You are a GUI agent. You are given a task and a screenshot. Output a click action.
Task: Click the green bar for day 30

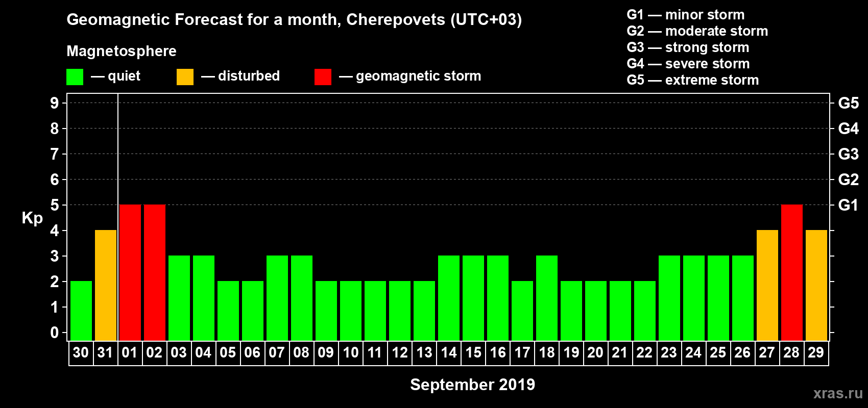point(81,311)
